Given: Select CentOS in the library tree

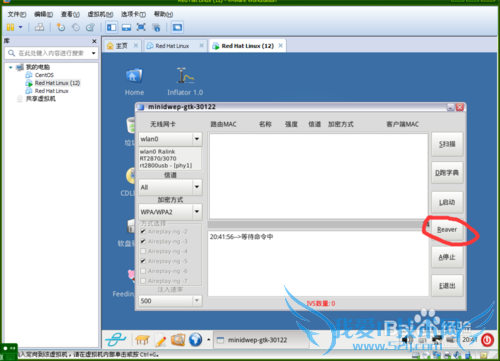Looking at the screenshot, I should click(x=44, y=75).
